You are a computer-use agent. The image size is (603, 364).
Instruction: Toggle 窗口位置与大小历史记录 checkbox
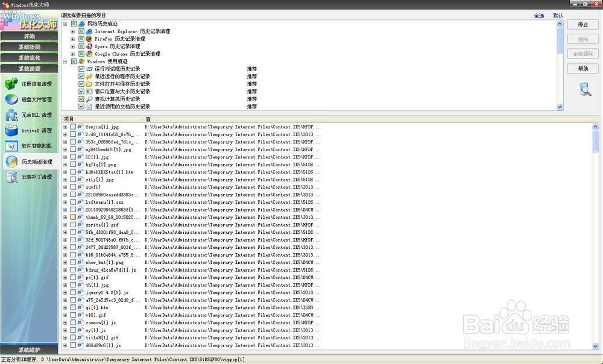81,92
